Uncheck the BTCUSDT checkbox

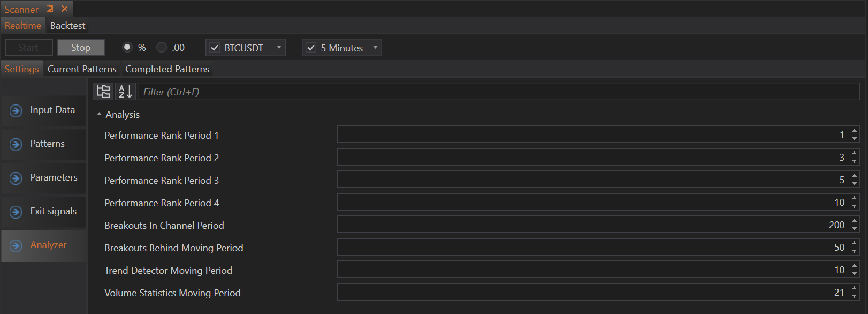coord(215,48)
